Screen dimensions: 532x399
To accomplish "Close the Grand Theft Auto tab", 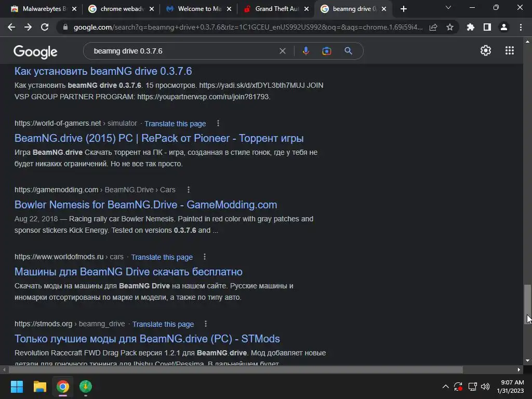I will (307, 9).
